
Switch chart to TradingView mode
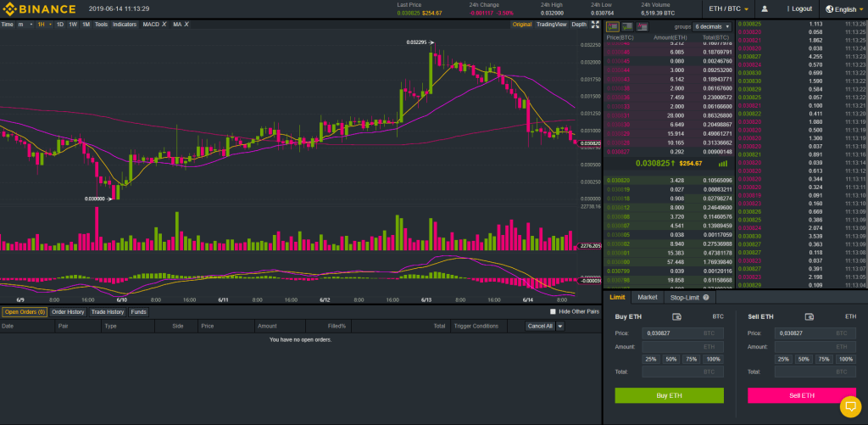pos(551,25)
